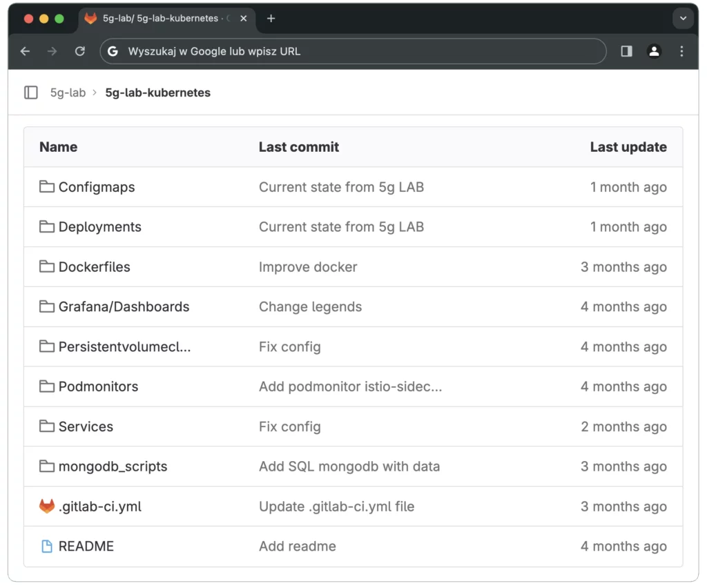Open the Services folder row
The image size is (707, 588).
[x=86, y=426]
